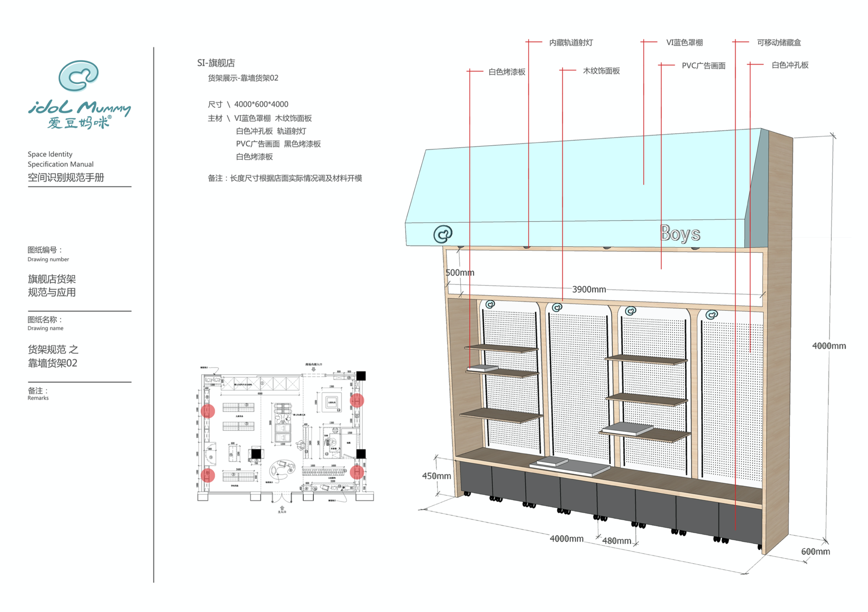Open the store floor plan thumbnail
The width and height of the screenshot is (868, 612).
click(285, 438)
